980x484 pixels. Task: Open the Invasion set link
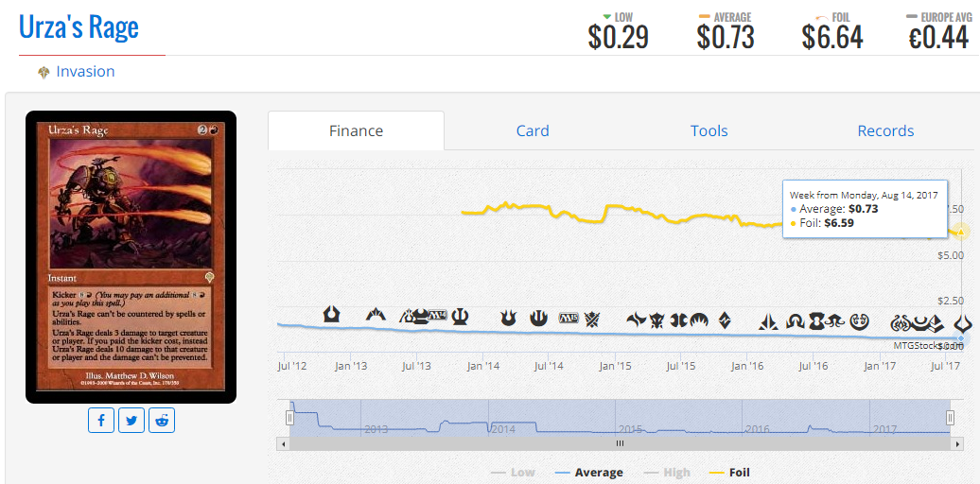pos(86,71)
